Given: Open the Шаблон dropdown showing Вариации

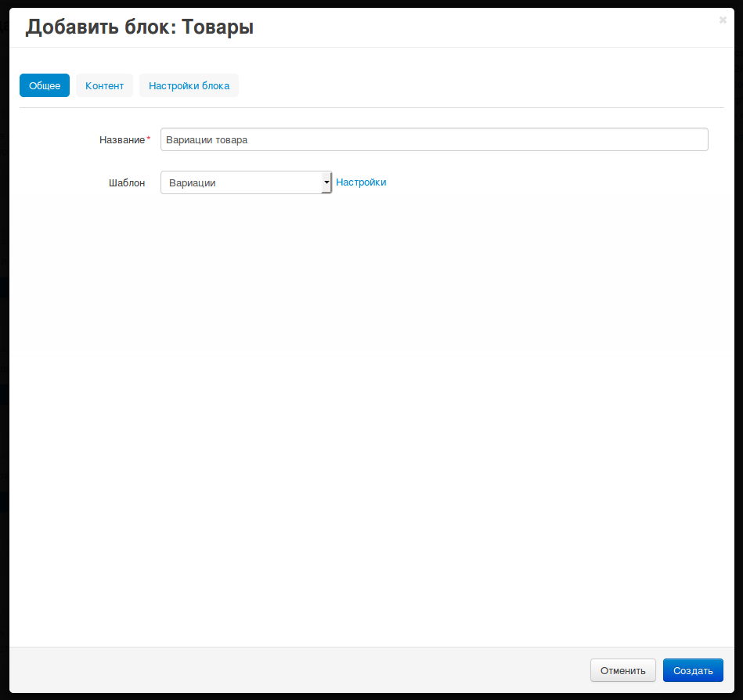Looking at the screenshot, I should click(241, 182).
